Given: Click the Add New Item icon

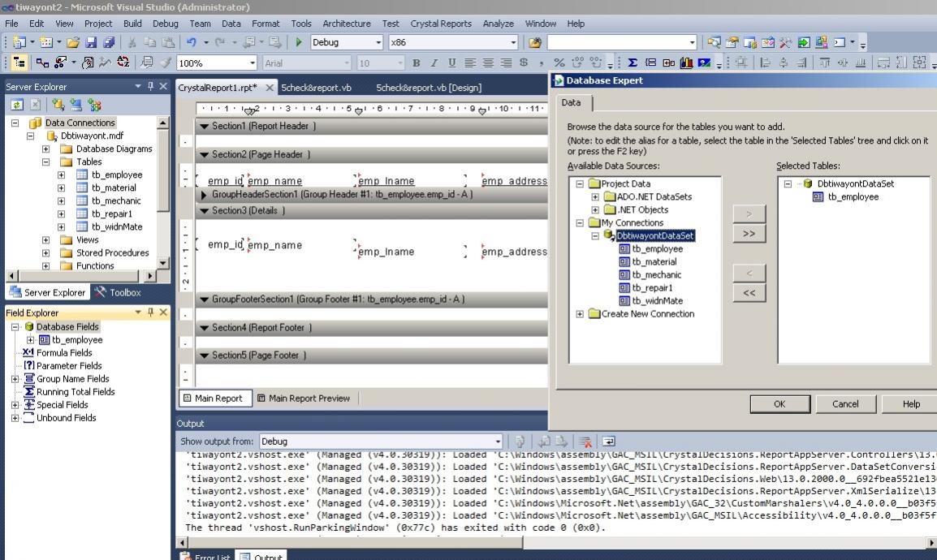Looking at the screenshot, I should click(x=46, y=42).
